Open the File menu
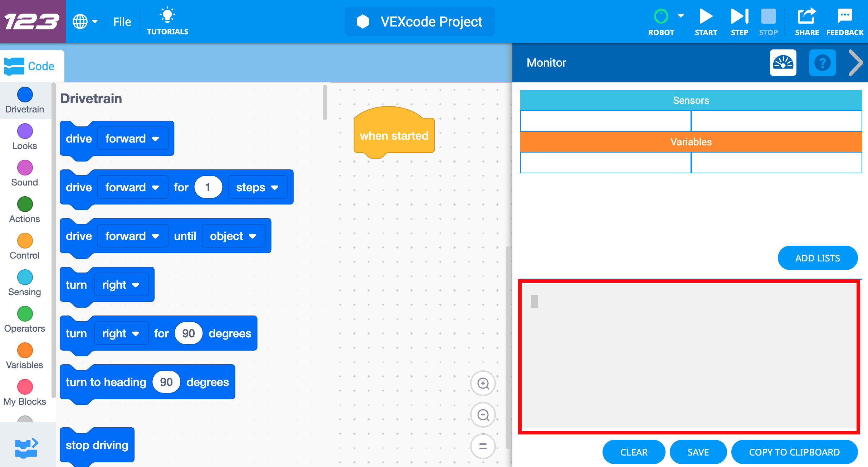868x467 pixels. point(122,21)
